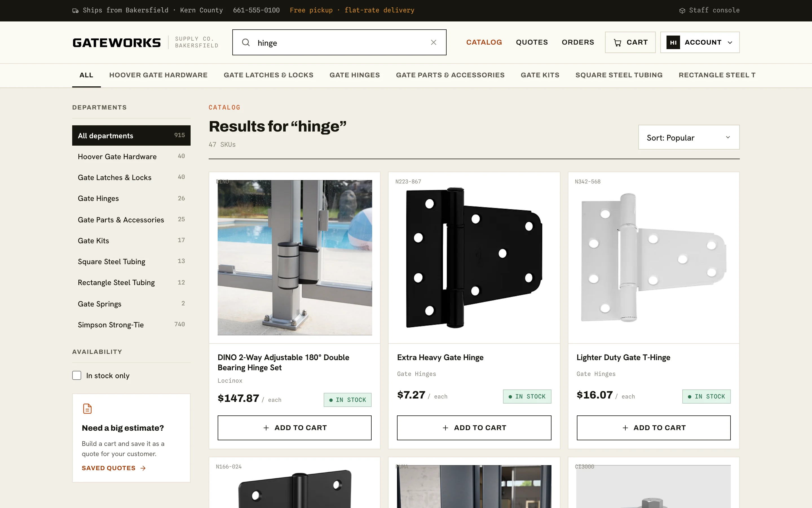The image size is (812, 508).
Task: Click the phone number 661-555-0100
Action: pos(256,10)
